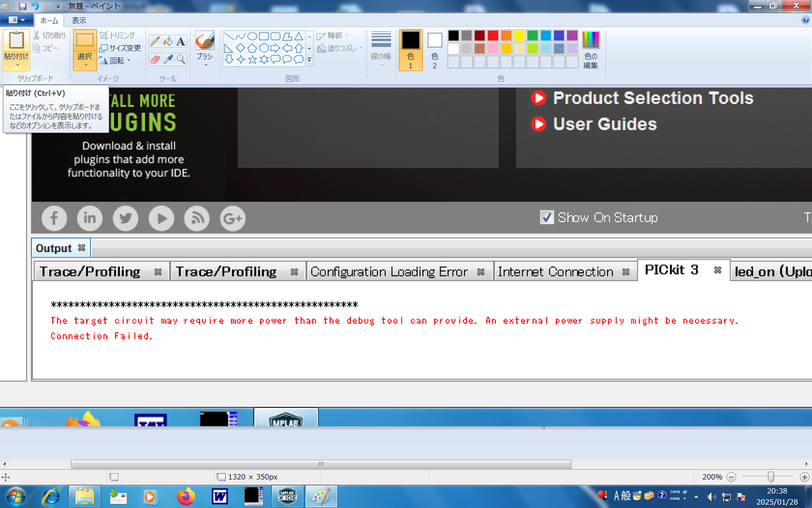Screen dimensions: 812x508
Task: Click the コピー button
Action: pos(46,48)
